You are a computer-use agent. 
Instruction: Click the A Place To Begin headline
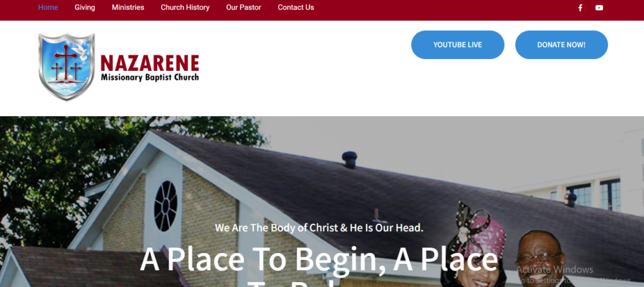point(319,266)
